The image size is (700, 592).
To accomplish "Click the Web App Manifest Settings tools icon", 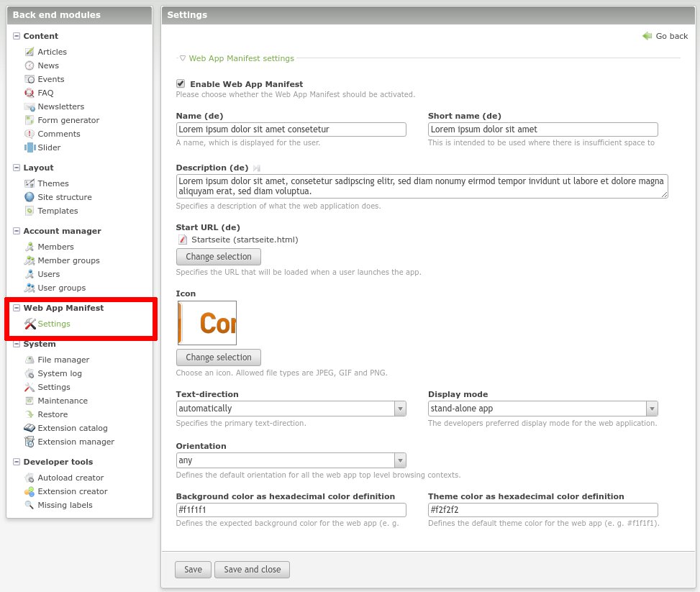I will coord(30,324).
